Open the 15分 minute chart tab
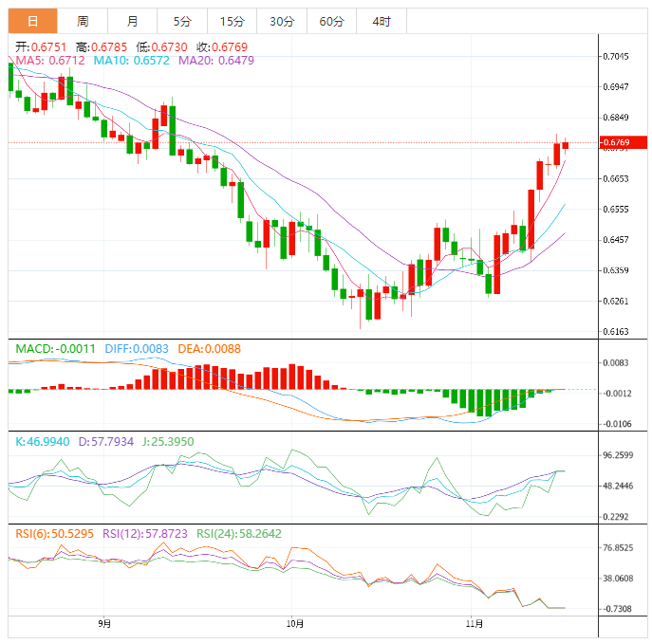Viewport: 652px width, 644px height. [x=232, y=21]
